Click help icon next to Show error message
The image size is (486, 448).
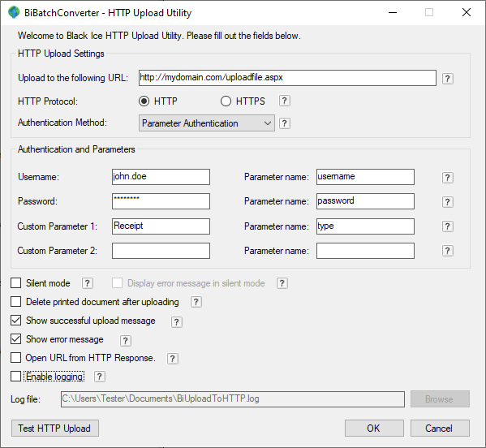(x=125, y=340)
